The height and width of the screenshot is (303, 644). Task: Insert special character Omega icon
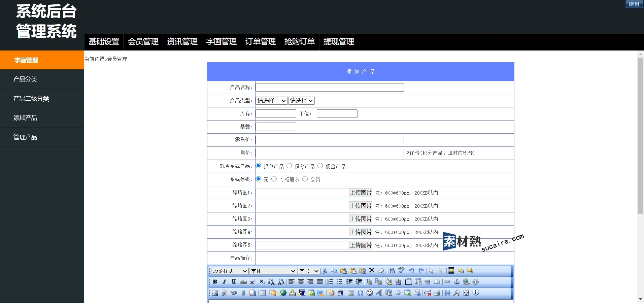[360, 293]
